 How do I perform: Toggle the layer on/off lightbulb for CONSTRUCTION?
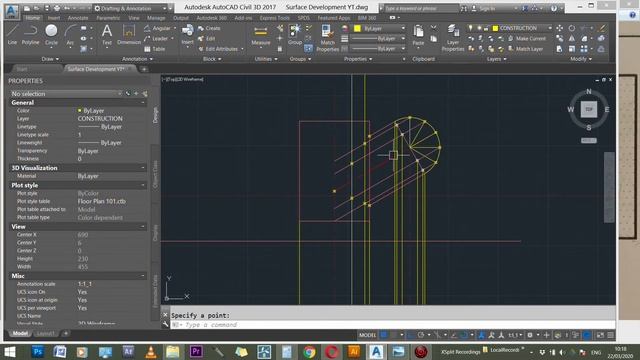(x=471, y=28)
